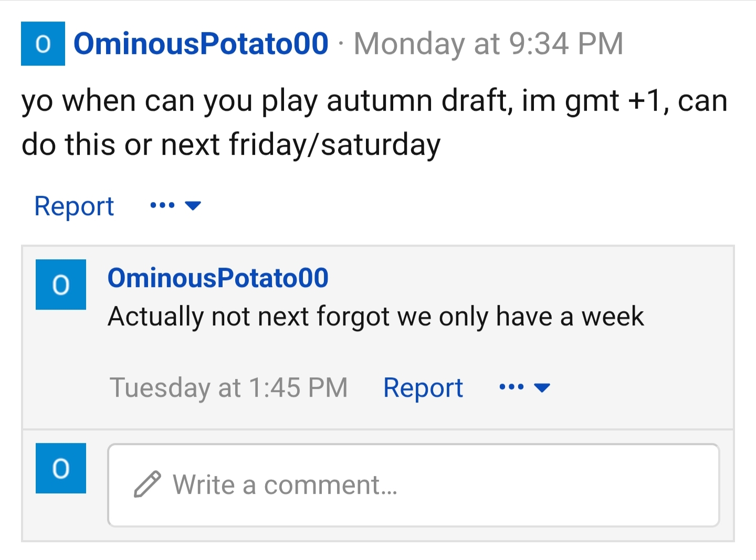Click the post line mentioning autumn draft
756x560 pixels.
point(374,101)
